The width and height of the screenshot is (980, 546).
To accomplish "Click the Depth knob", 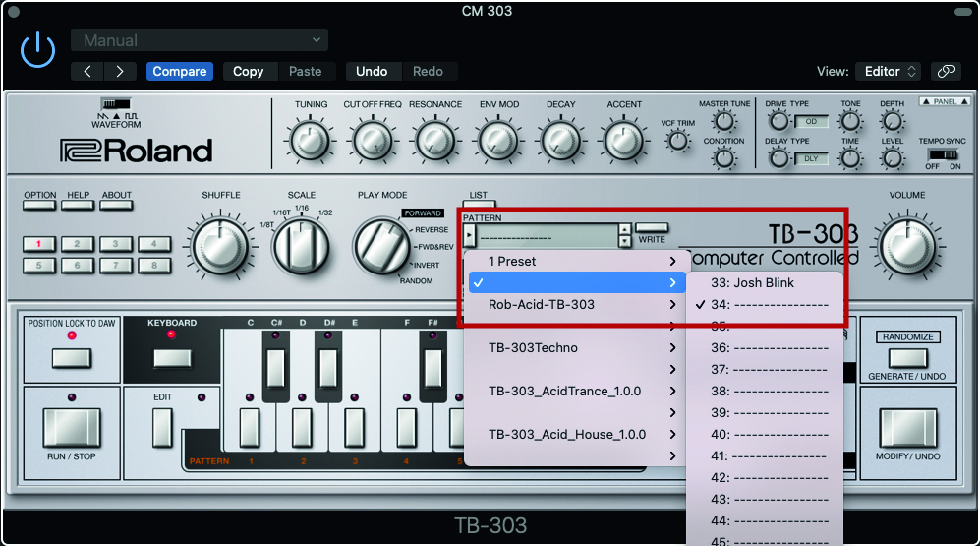I will [893, 121].
